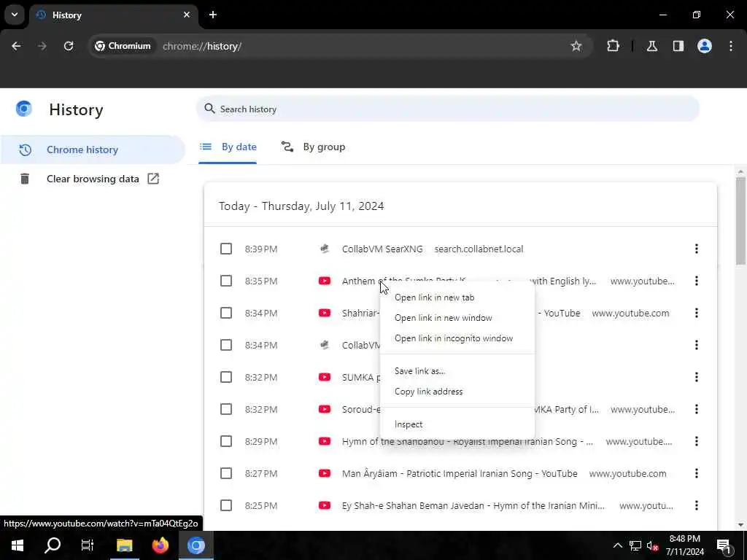Open Ey Shah-e Shahan Beman Javedan link
The width and height of the screenshot is (747, 560).
tap(473, 505)
